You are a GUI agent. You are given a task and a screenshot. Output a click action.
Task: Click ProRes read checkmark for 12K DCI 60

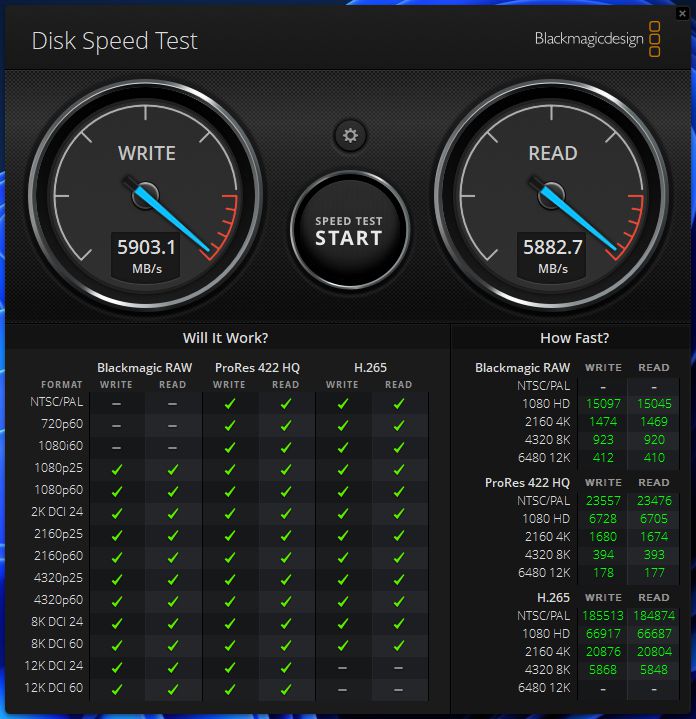tap(286, 689)
